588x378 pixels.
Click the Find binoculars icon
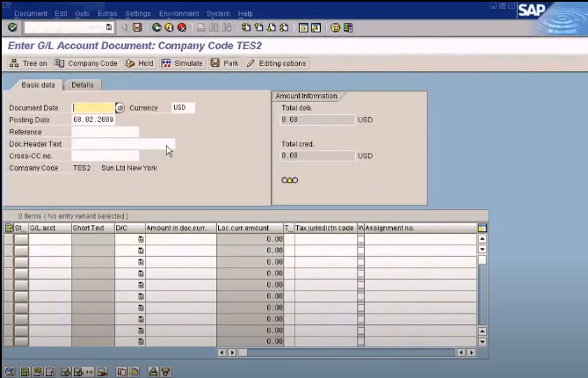214,27
